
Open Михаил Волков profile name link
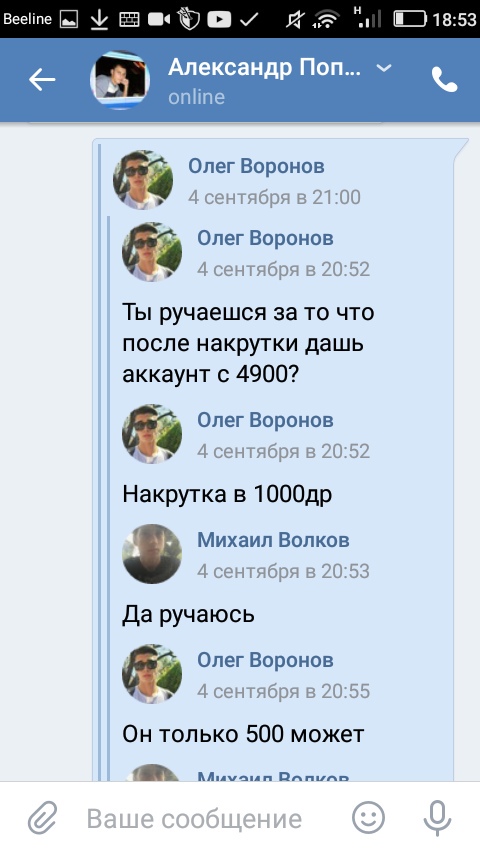[x=273, y=540]
